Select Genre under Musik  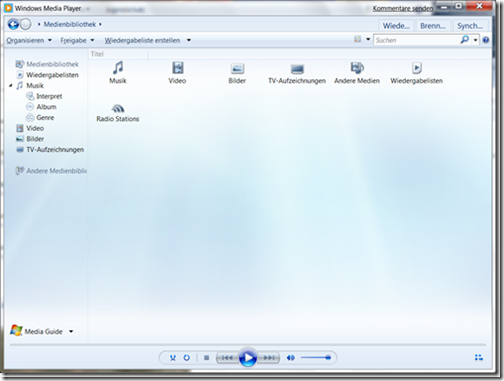click(x=40, y=117)
